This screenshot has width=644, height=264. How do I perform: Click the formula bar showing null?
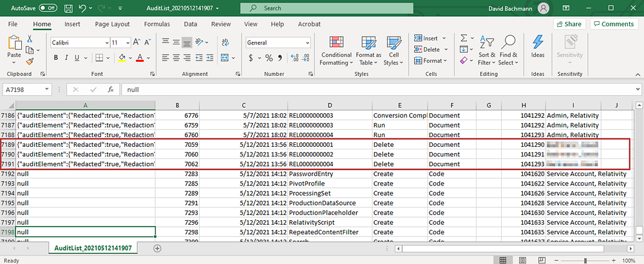tap(380, 89)
